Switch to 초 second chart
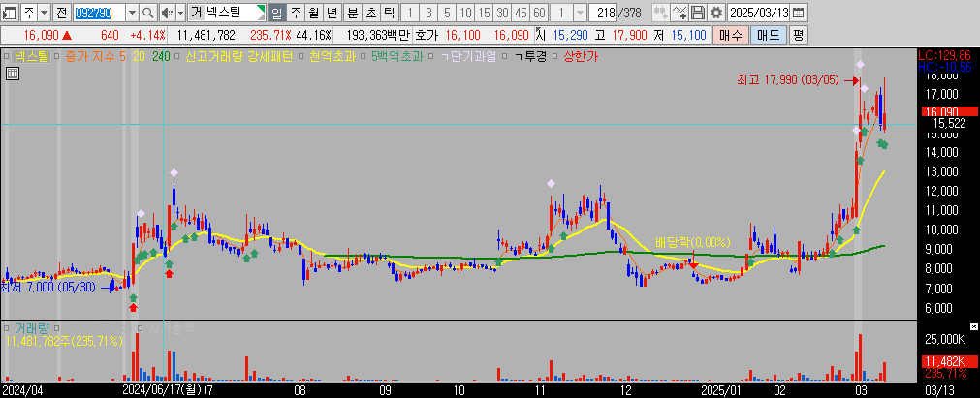 point(371,12)
